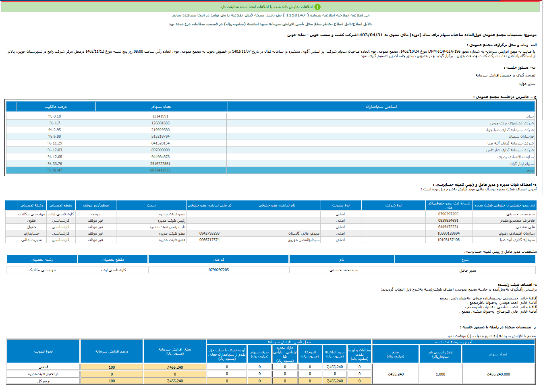Click national ID 0790297205 in board table
543x392 pixels.
coord(448,214)
